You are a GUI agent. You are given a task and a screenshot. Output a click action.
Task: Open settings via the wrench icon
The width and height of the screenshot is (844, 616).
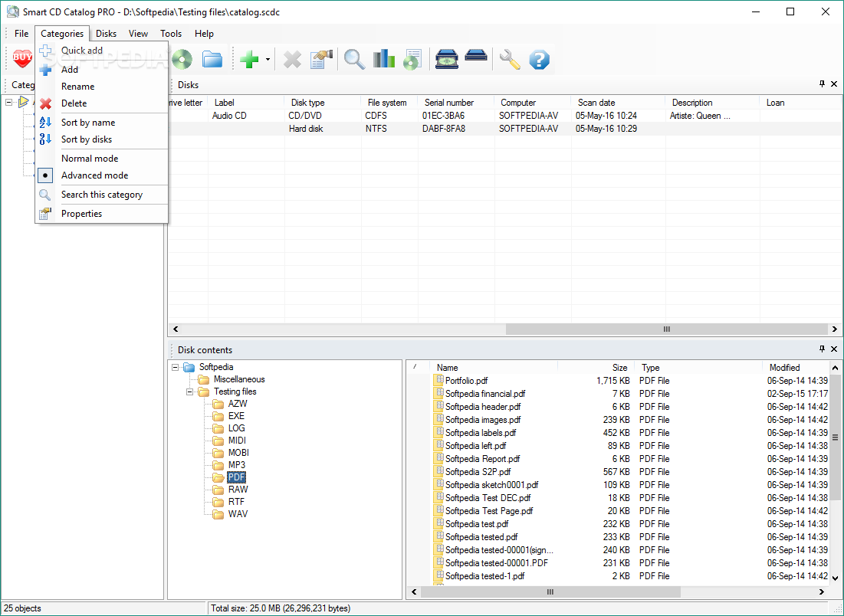[509, 59]
